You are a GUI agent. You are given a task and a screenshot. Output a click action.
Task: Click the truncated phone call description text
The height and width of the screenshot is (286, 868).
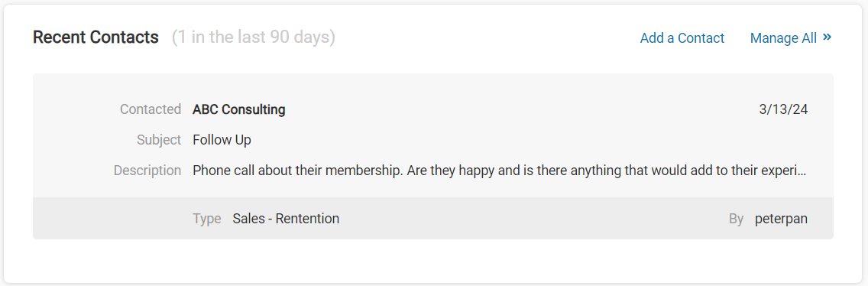499,171
